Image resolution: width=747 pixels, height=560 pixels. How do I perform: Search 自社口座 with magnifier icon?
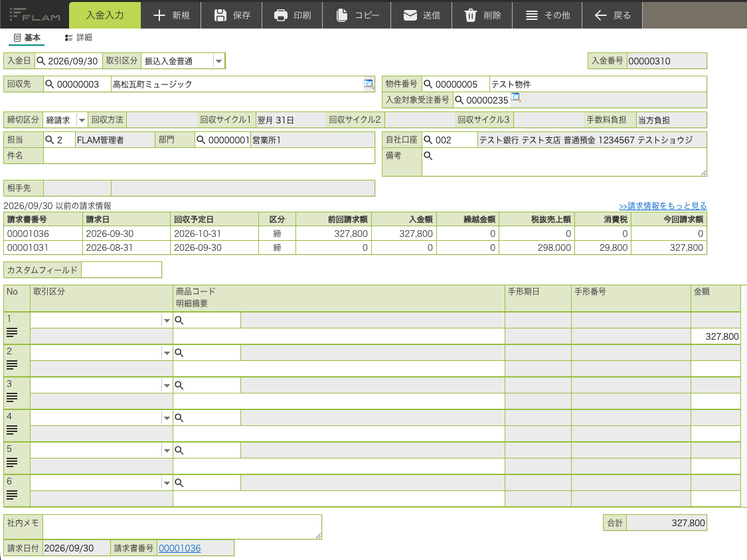click(x=428, y=140)
